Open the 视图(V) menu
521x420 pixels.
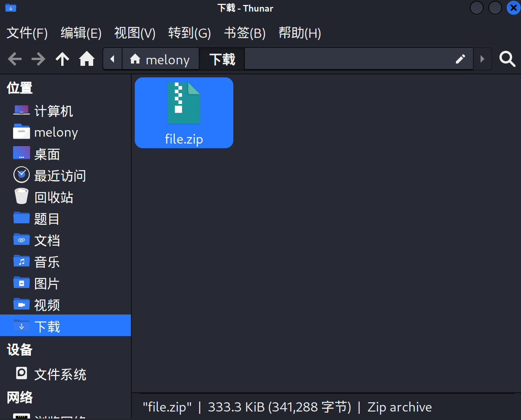pyautogui.click(x=135, y=33)
